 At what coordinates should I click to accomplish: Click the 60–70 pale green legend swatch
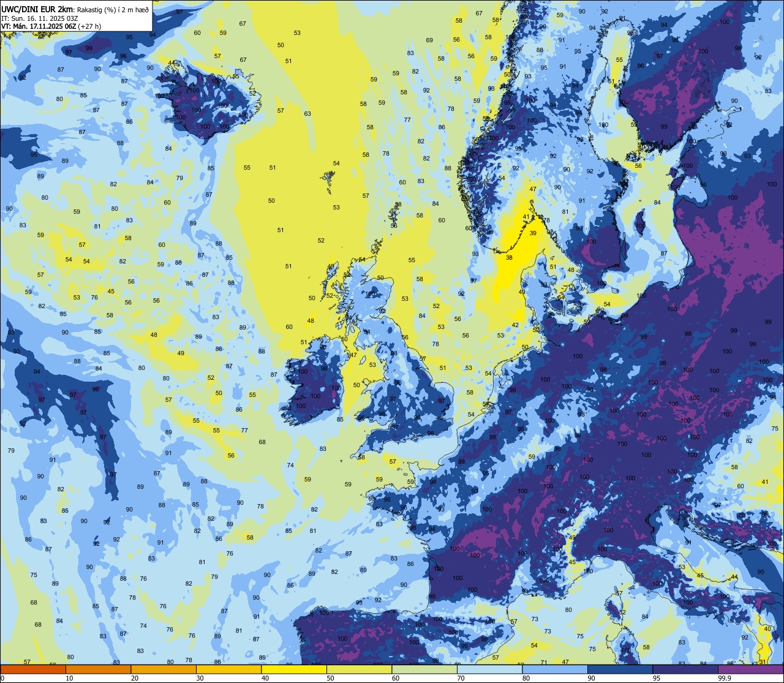(x=424, y=669)
